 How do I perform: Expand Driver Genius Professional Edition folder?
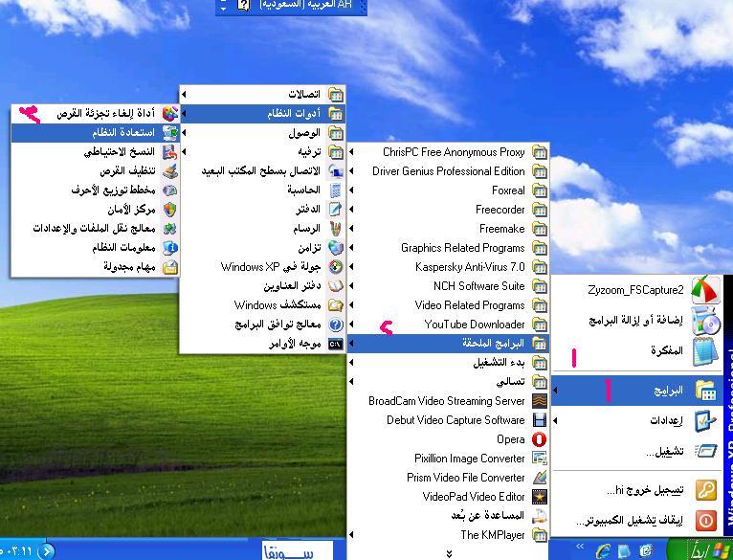tap(448, 170)
